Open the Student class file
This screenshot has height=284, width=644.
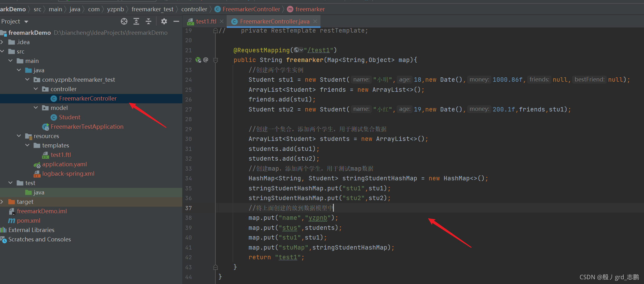[70, 117]
